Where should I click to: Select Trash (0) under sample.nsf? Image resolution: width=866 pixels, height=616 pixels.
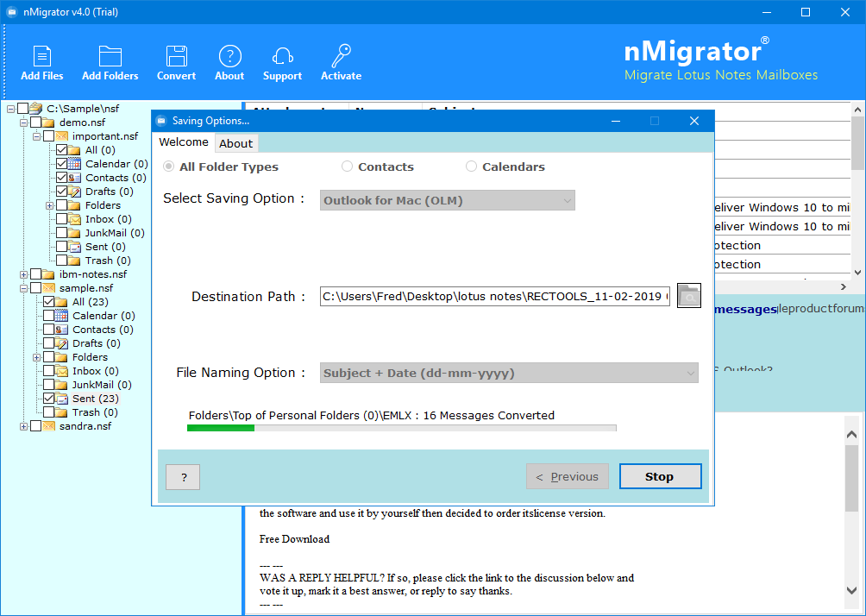click(x=95, y=412)
